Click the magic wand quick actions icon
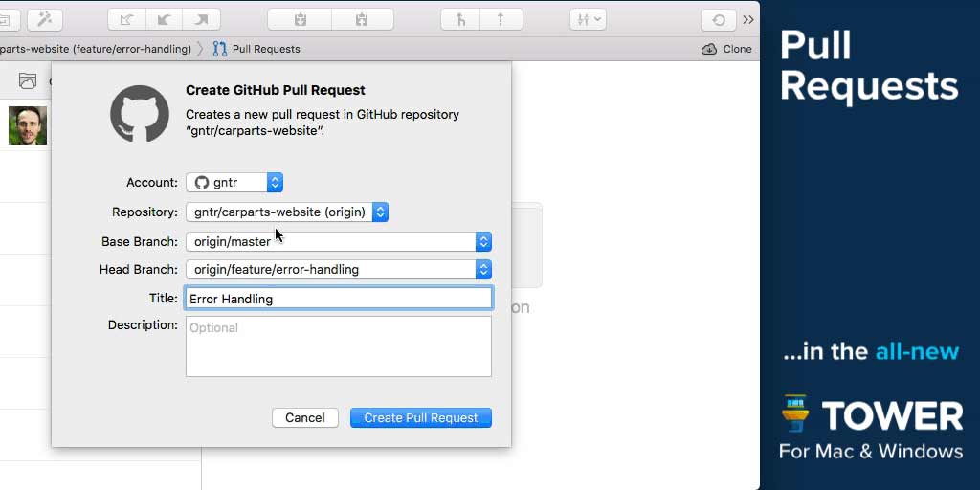This screenshot has height=490, width=980. pyautogui.click(x=44, y=19)
